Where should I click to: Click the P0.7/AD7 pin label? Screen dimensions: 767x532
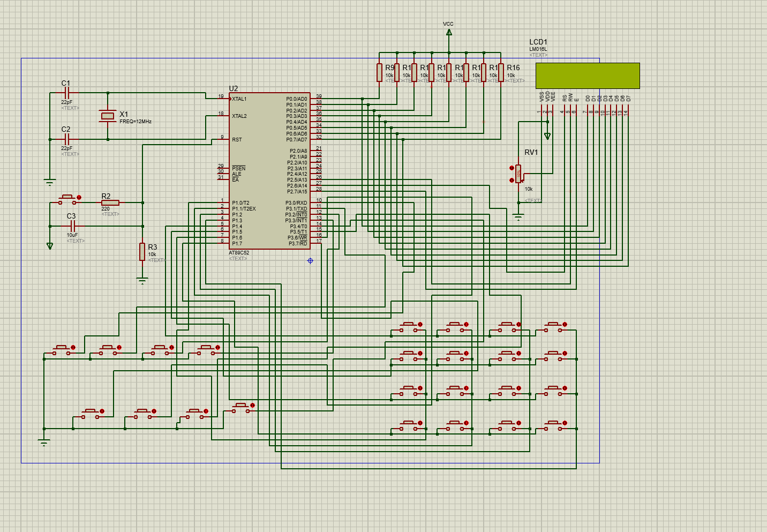point(297,139)
